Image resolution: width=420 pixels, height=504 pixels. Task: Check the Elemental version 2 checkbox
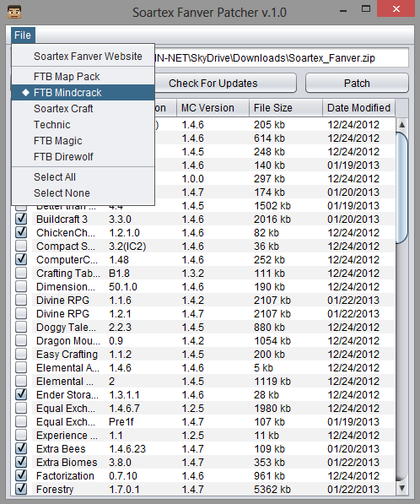(21, 381)
